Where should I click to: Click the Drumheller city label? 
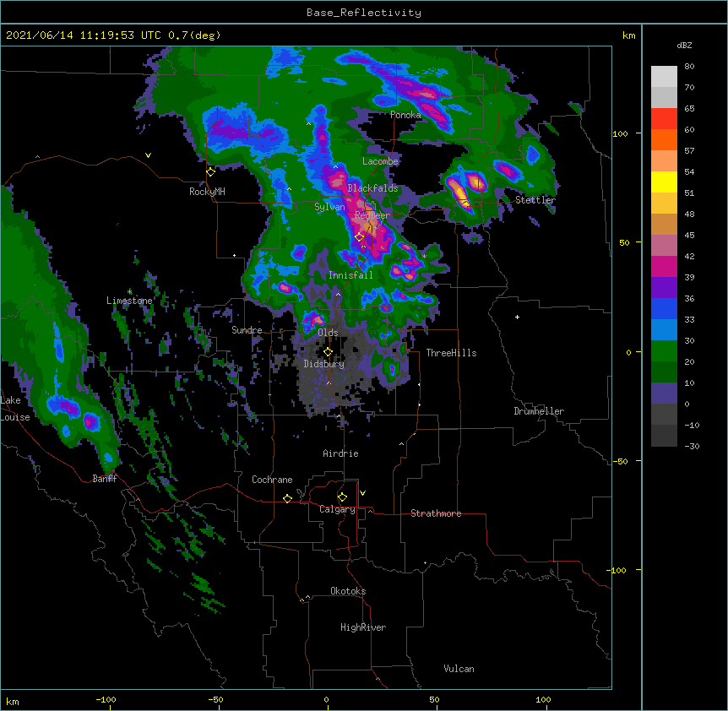tap(539, 411)
